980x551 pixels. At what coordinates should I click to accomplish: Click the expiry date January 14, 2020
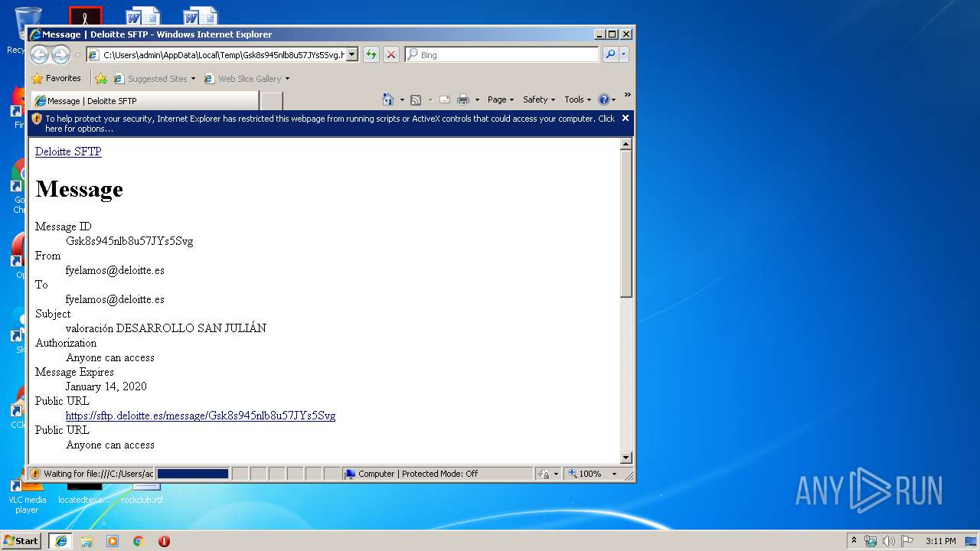coord(106,386)
